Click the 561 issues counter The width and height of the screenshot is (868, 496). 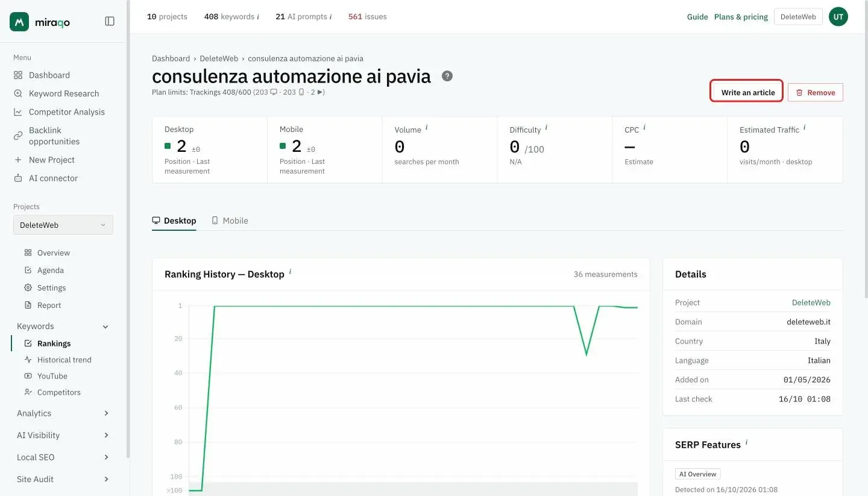(x=368, y=17)
